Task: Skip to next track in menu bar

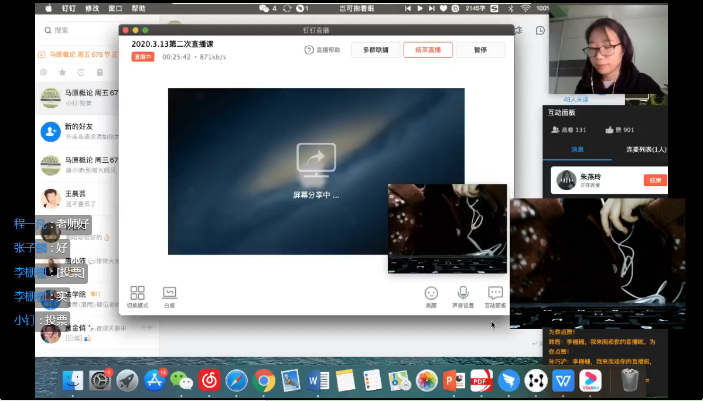Action: [x=432, y=8]
